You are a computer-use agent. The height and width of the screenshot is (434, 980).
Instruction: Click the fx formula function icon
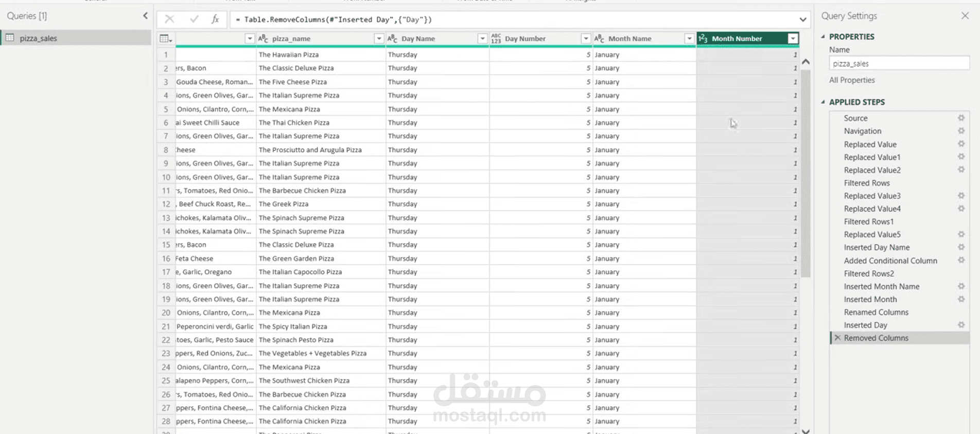pos(215,20)
